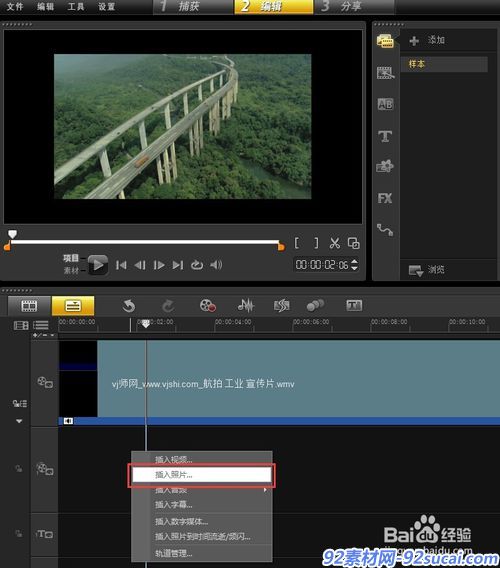Screen dimensions: 500x568
Task: Redo the last action
Action: point(168,306)
